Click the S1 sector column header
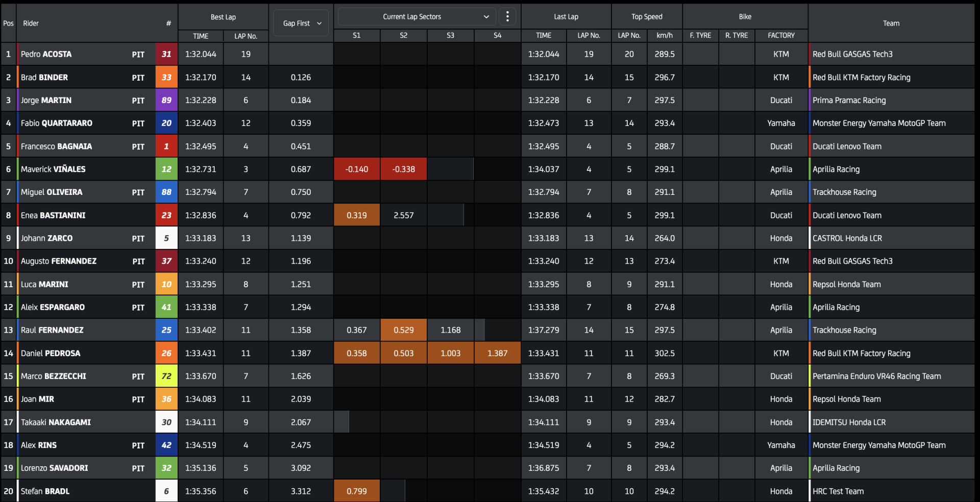 point(356,36)
